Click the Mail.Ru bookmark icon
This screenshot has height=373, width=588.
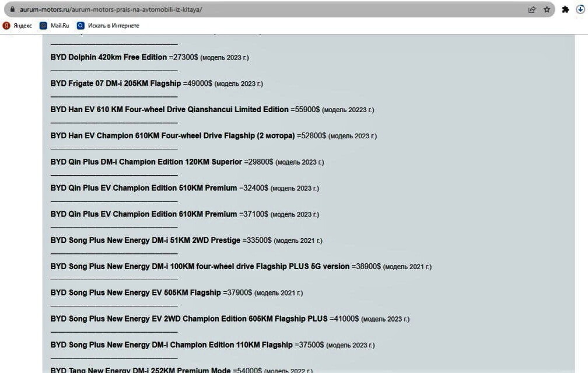coord(44,26)
